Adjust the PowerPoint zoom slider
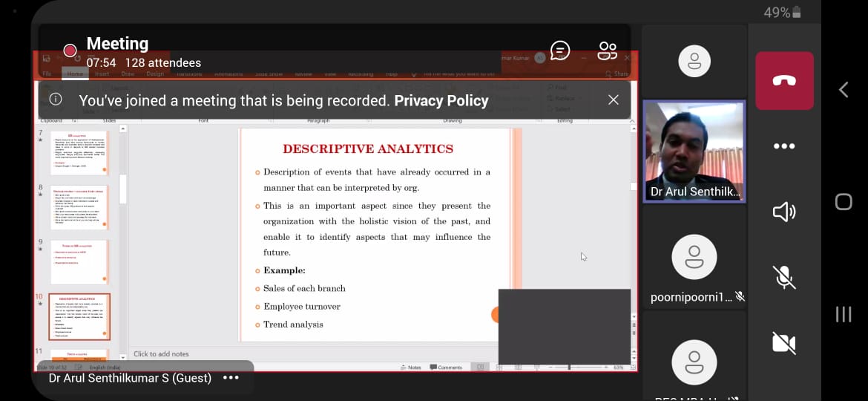Screen dimensions: 868x401 tap(569, 368)
